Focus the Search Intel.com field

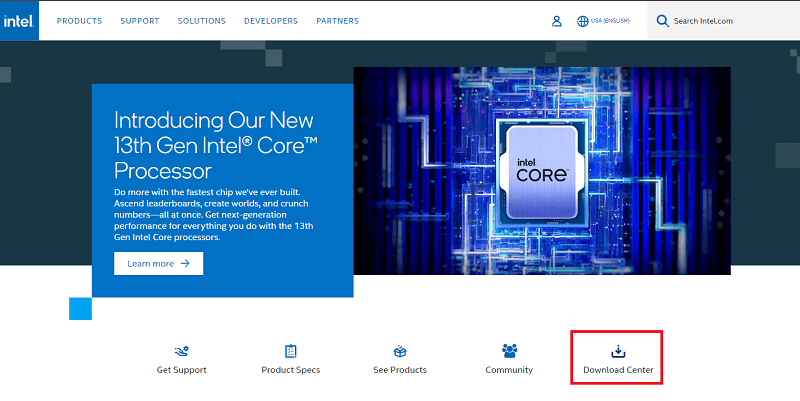[723, 21]
